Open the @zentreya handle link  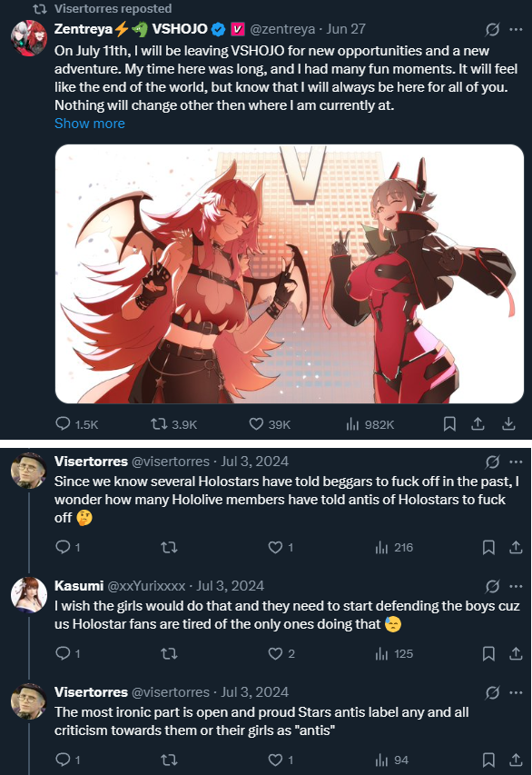282,29
